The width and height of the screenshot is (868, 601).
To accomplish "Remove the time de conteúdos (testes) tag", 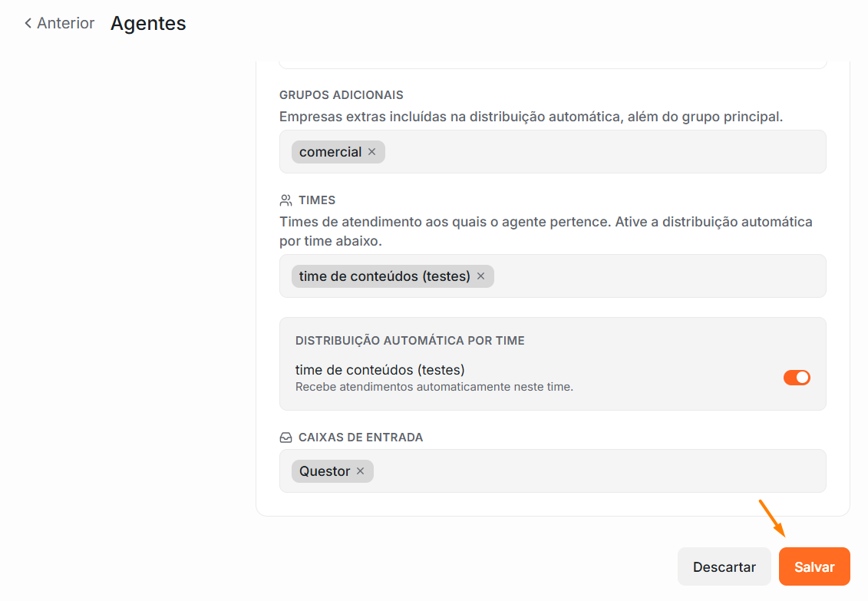I will tap(481, 276).
